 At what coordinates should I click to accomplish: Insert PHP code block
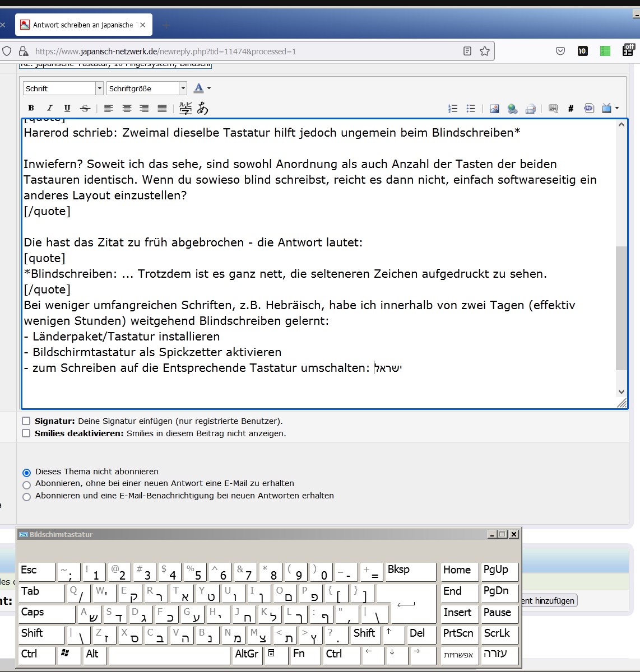click(589, 109)
